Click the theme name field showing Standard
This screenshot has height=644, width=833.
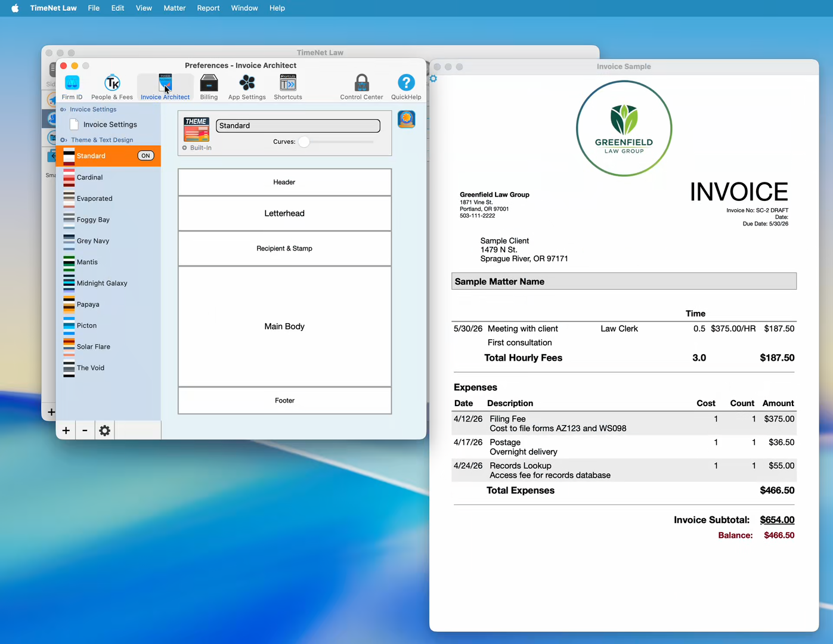pyautogui.click(x=298, y=126)
